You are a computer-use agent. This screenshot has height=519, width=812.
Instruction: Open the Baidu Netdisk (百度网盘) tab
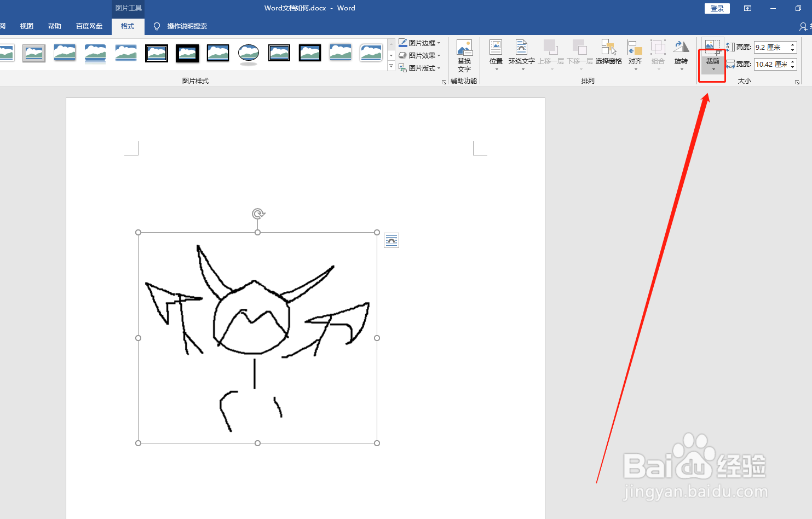pyautogui.click(x=89, y=26)
